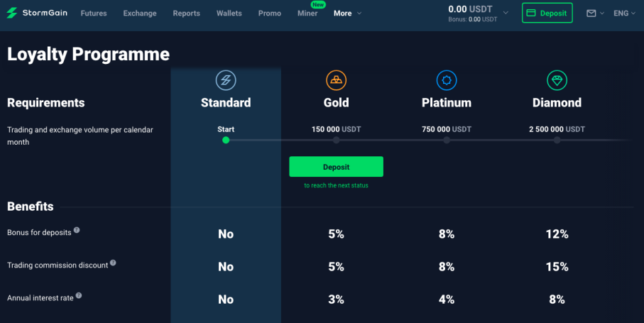
Task: Click the Diamond 2 500 000 USDT marker
Action: tap(557, 140)
